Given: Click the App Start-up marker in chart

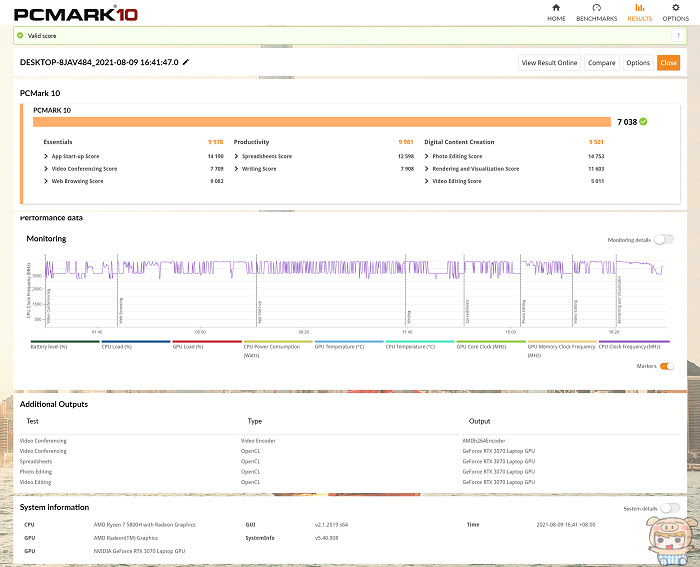Looking at the screenshot, I should [260, 312].
